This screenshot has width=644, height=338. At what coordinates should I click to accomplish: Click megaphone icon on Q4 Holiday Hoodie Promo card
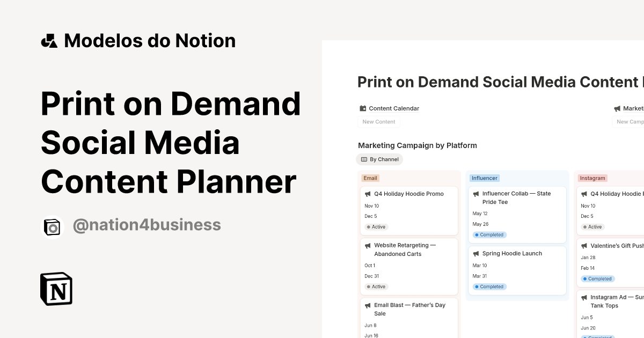(x=368, y=194)
